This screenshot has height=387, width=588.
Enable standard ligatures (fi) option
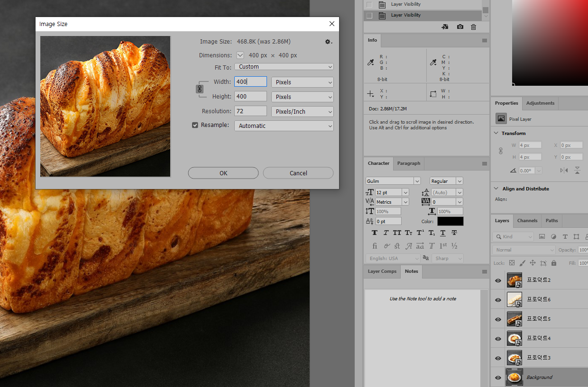tap(375, 246)
